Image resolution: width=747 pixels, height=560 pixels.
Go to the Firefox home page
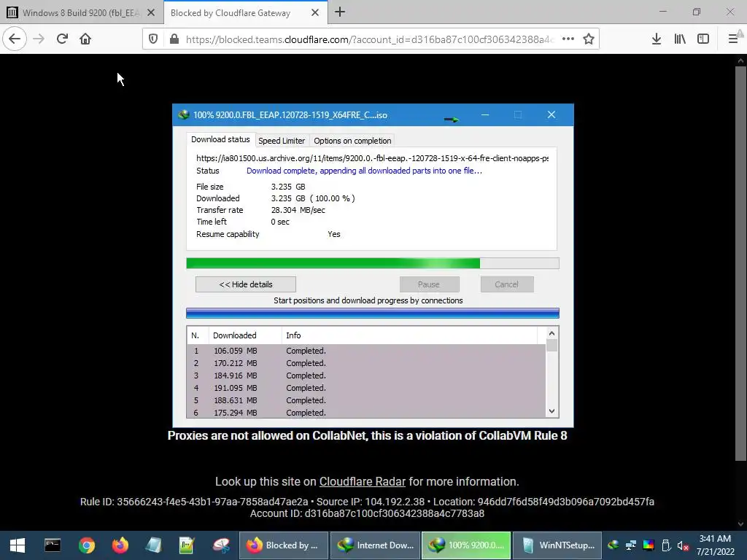(x=85, y=39)
